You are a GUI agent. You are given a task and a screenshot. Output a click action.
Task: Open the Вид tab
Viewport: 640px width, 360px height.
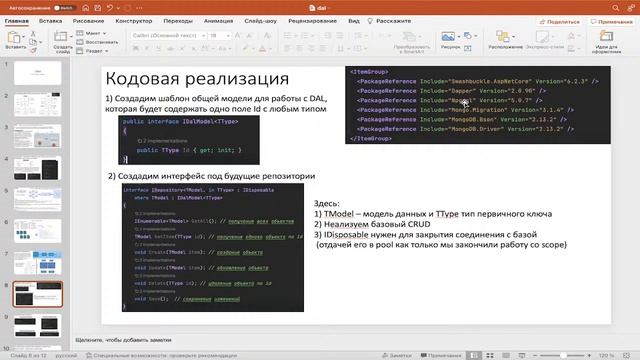[x=354, y=21]
